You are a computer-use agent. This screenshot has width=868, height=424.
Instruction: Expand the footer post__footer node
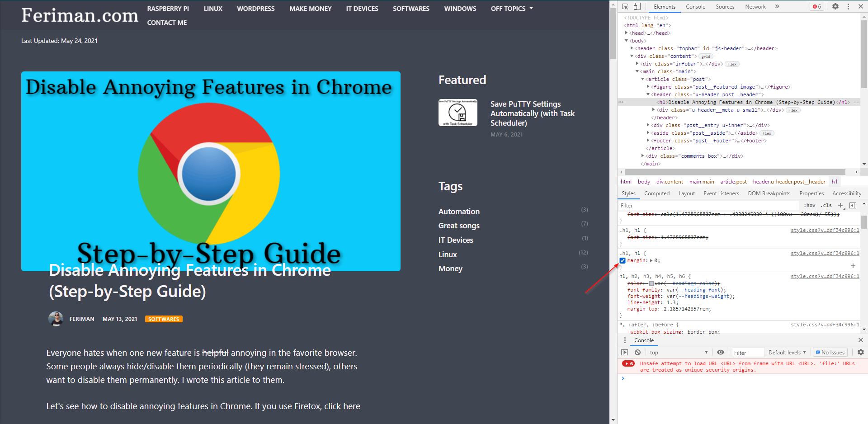point(648,141)
